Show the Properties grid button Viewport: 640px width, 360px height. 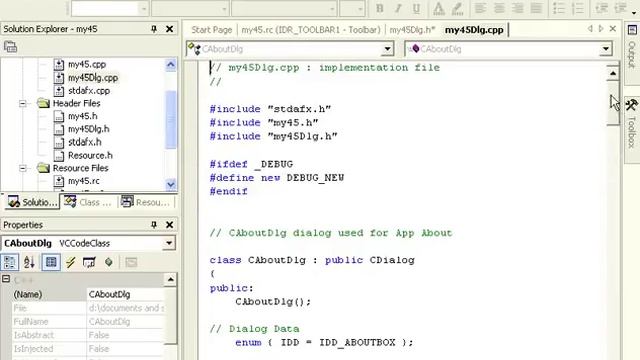51,262
